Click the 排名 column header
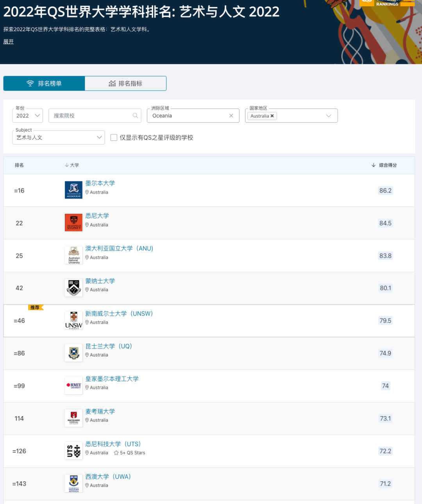The height and width of the screenshot is (504, 422). [x=19, y=165]
